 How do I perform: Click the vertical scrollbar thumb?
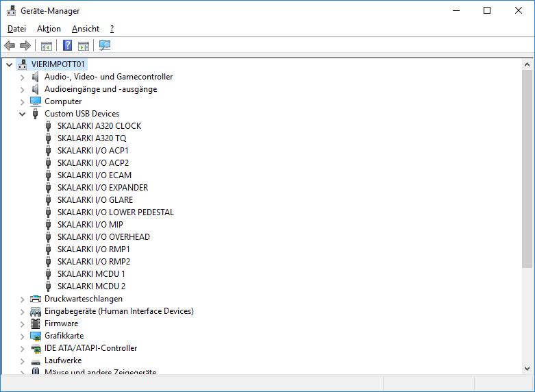pos(527,169)
